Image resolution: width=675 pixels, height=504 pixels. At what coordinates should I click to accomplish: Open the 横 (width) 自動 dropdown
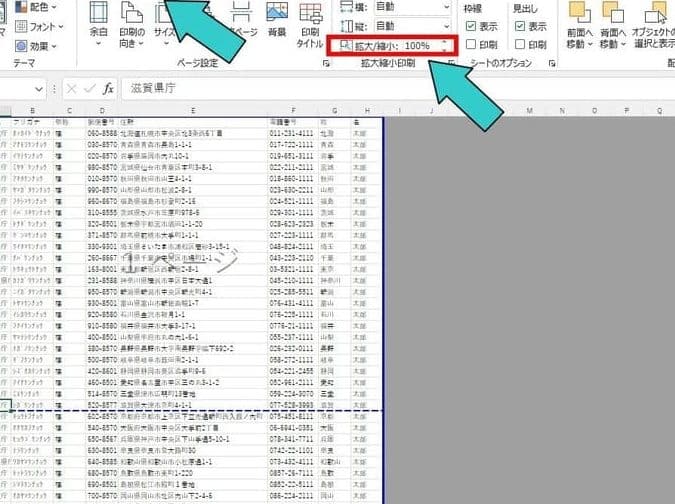pyautogui.click(x=442, y=7)
